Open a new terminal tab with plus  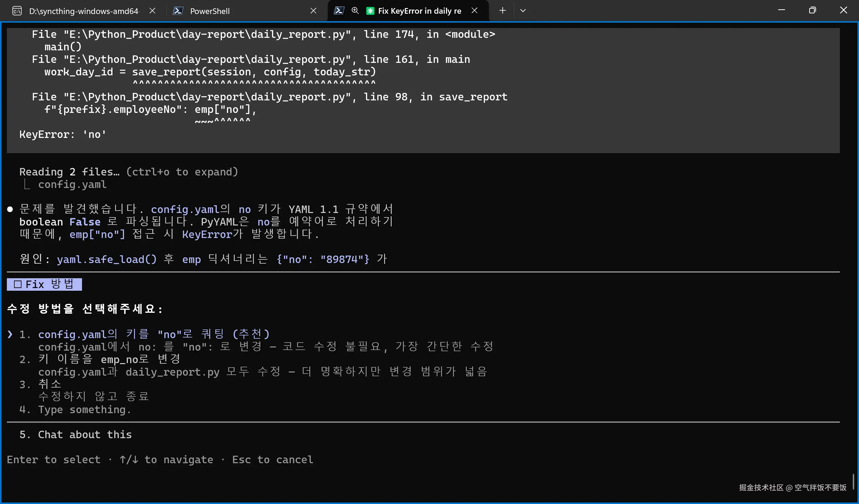[503, 10]
